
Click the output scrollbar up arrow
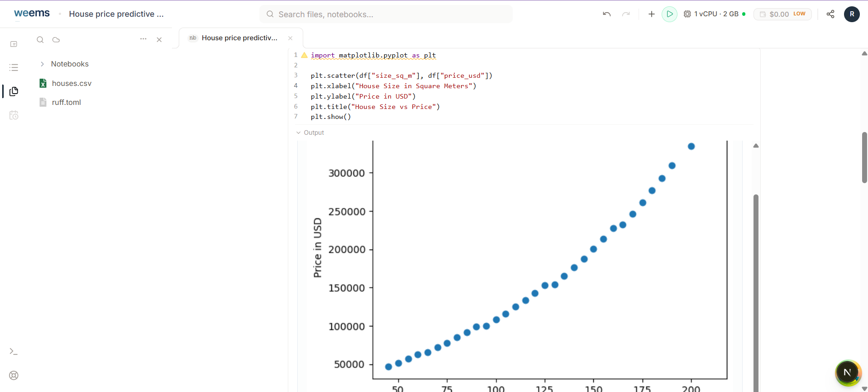click(x=756, y=146)
